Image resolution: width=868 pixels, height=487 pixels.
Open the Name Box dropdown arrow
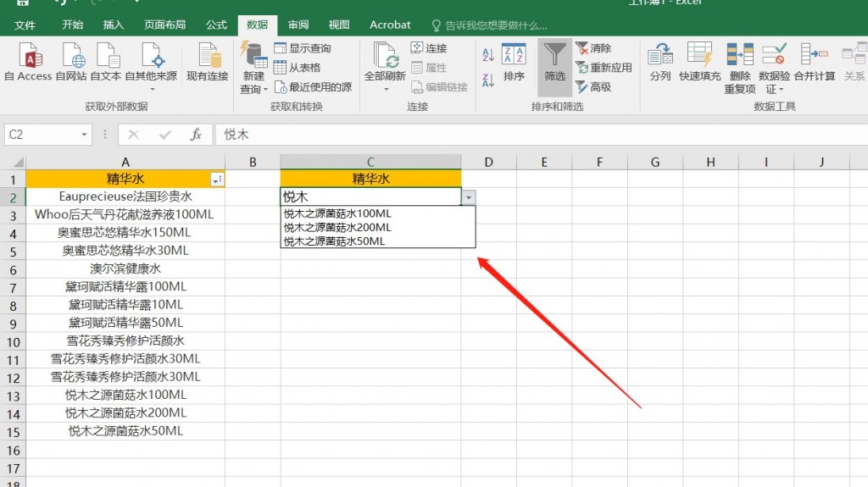click(84, 135)
